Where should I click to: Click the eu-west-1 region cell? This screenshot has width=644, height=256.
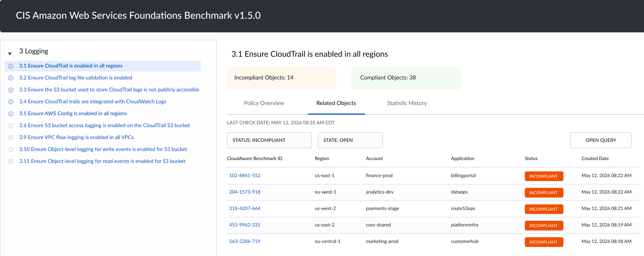[x=325, y=192]
